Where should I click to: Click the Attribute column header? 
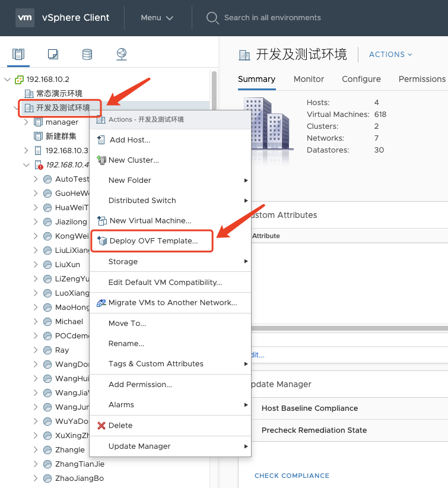pyautogui.click(x=266, y=236)
